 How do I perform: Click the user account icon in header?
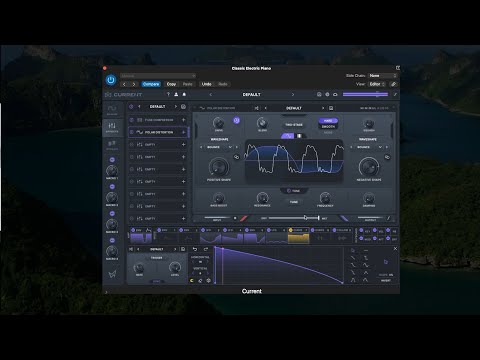point(176,94)
